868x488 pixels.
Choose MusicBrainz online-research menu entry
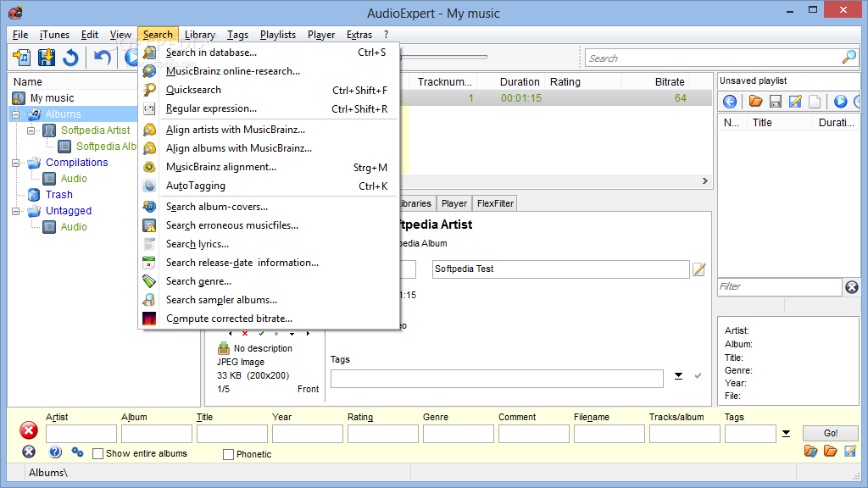[269, 71]
